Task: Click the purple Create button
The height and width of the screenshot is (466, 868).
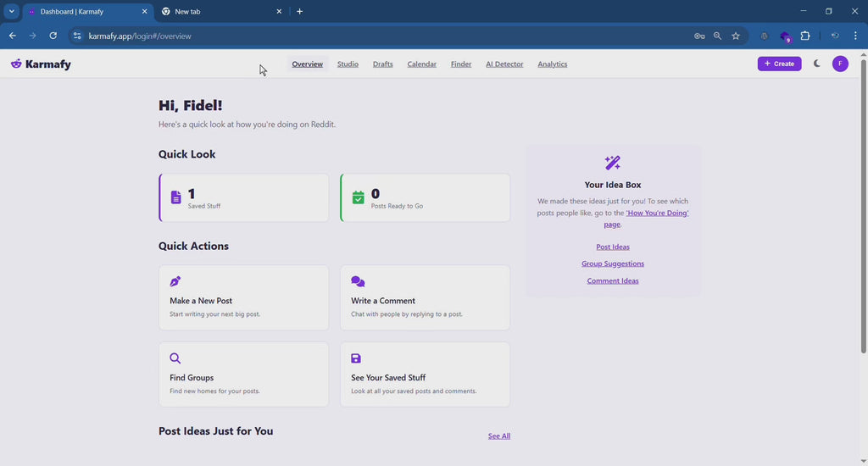Action: [779, 64]
